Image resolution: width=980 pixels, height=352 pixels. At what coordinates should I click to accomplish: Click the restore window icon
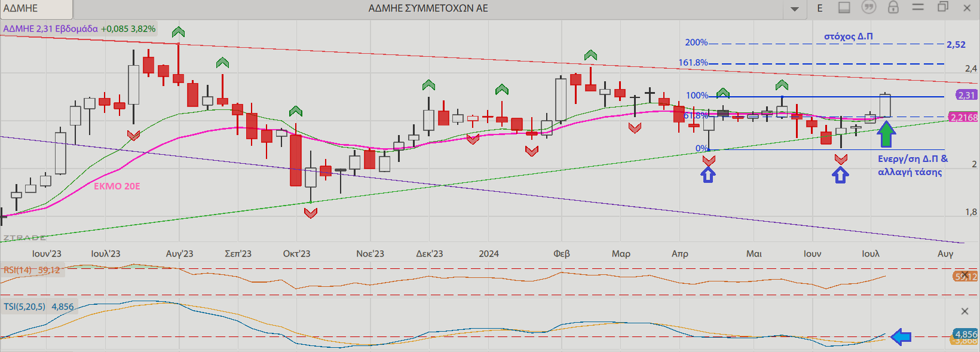coord(943,7)
